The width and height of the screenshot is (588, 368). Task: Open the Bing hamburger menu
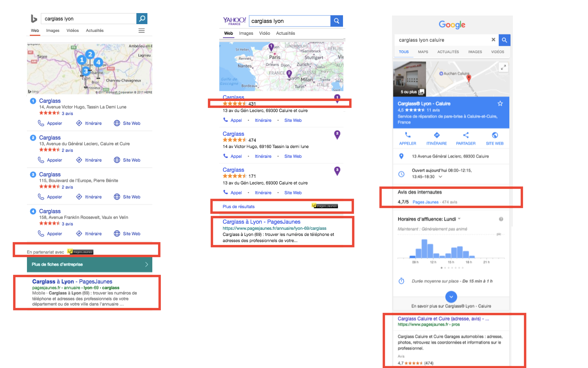[141, 31]
